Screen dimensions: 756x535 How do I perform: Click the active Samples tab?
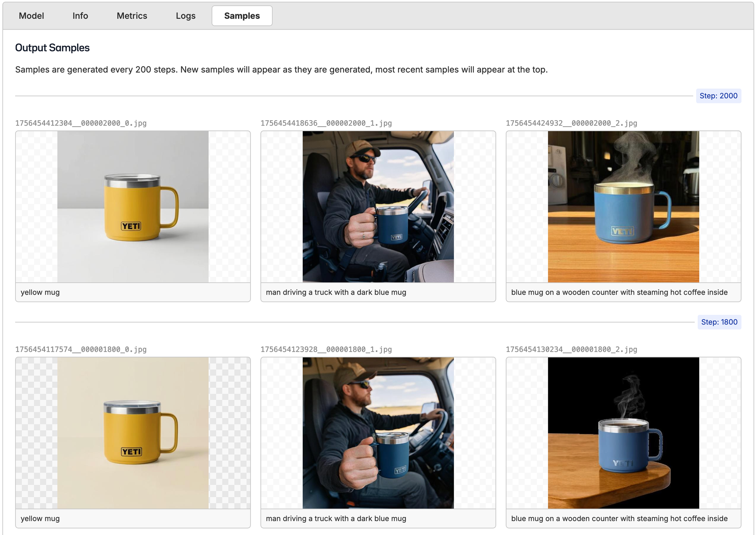coord(242,16)
